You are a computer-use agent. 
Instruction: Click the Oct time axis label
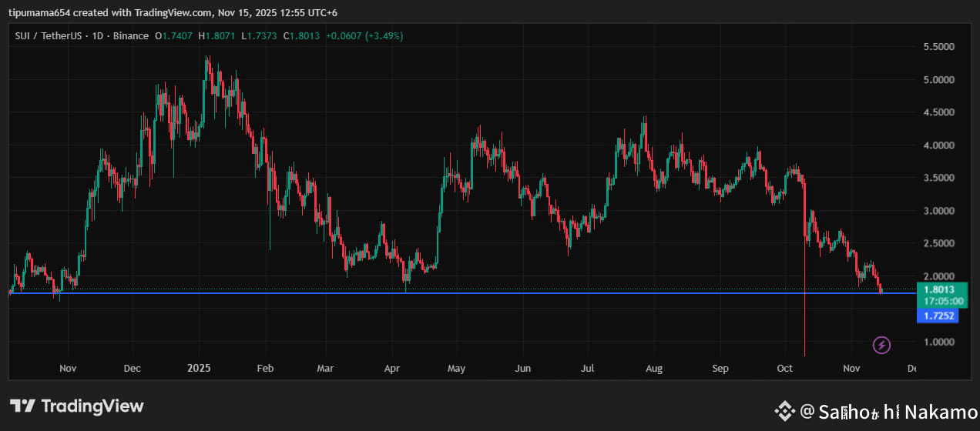(785, 369)
